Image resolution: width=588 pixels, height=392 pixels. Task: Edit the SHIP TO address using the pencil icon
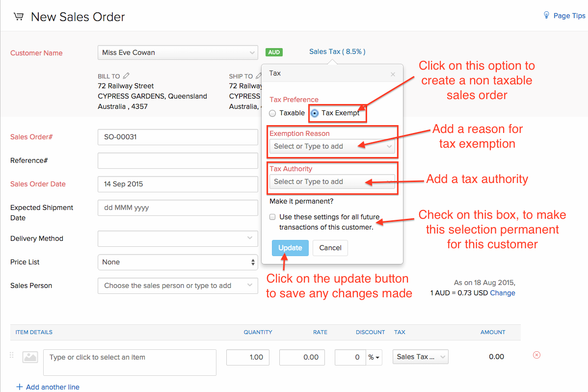(x=259, y=76)
